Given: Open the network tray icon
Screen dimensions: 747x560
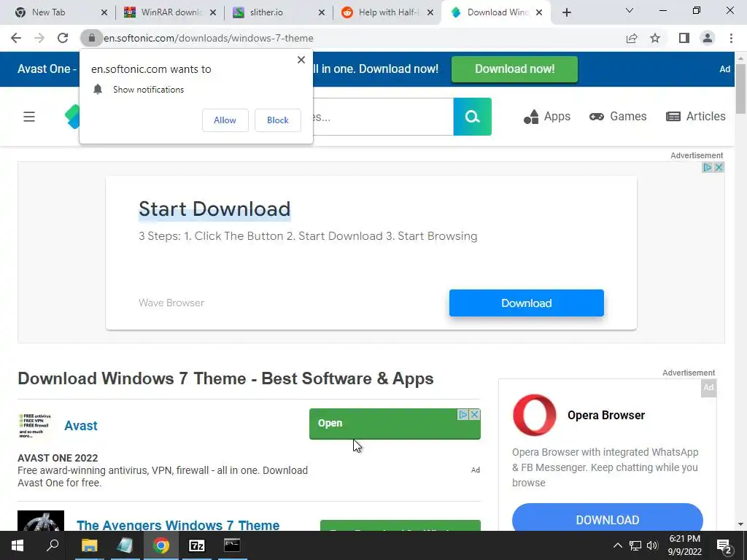Looking at the screenshot, I should click(635, 545).
